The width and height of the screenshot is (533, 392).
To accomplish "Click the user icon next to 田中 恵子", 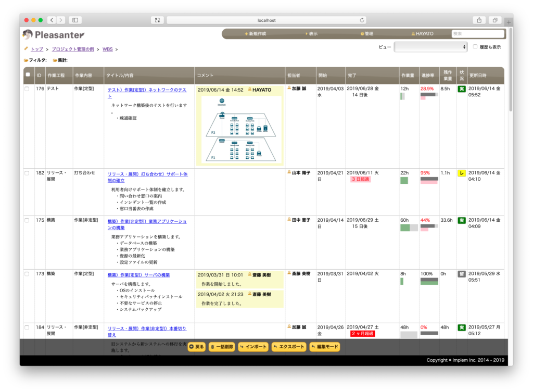I will (289, 220).
